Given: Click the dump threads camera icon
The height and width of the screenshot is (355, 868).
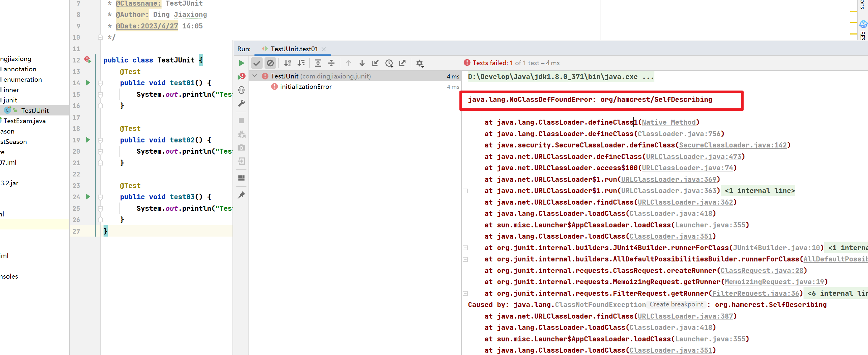Looking at the screenshot, I should (x=241, y=148).
